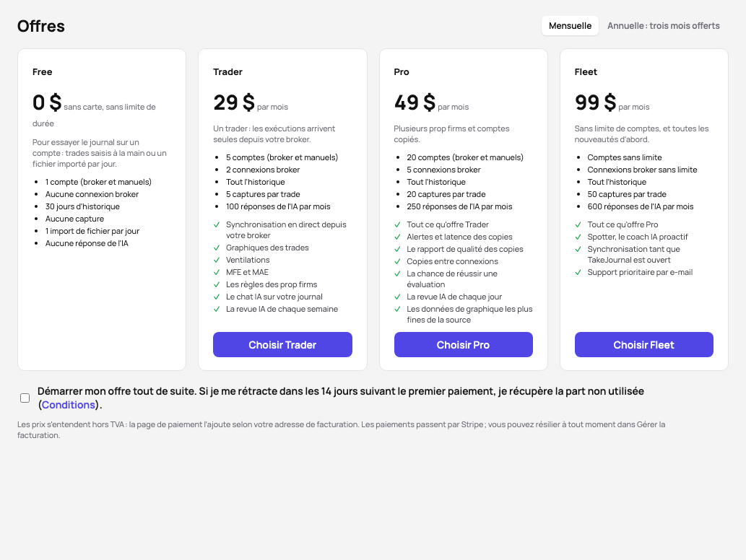Click '2 connexions broker' item
The width and height of the screenshot is (746, 560).
263,170
